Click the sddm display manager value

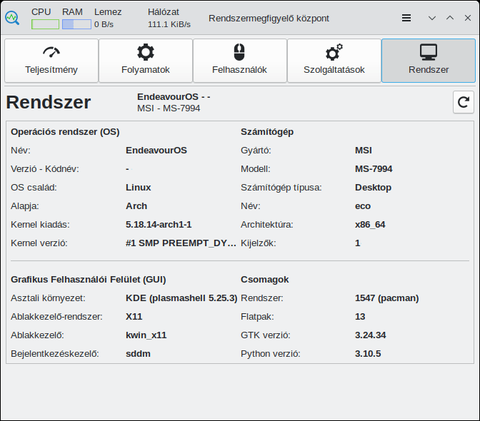point(138,354)
